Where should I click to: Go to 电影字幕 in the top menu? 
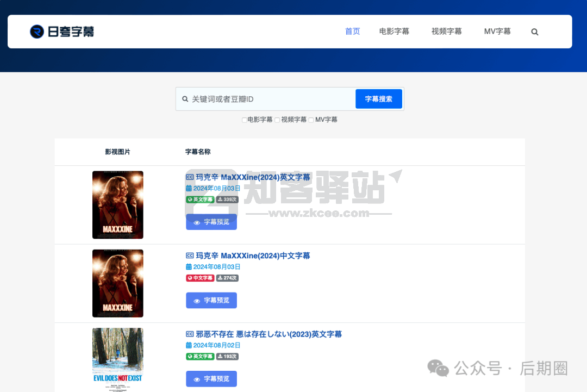tap(394, 32)
